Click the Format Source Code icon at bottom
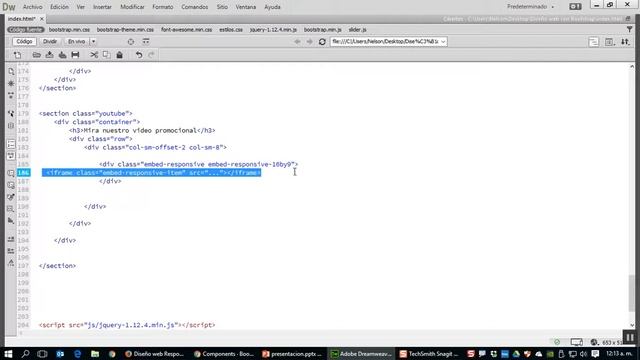640x360 pixels. coord(11,263)
